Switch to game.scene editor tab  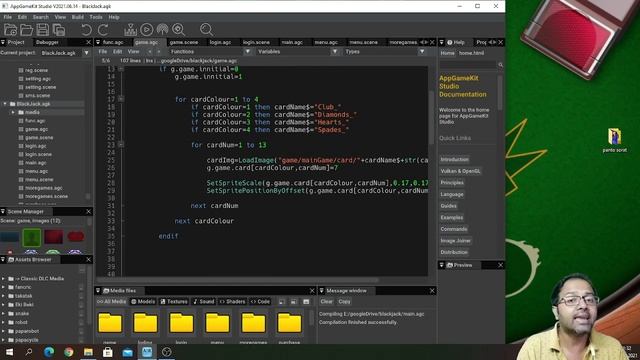[x=184, y=42]
